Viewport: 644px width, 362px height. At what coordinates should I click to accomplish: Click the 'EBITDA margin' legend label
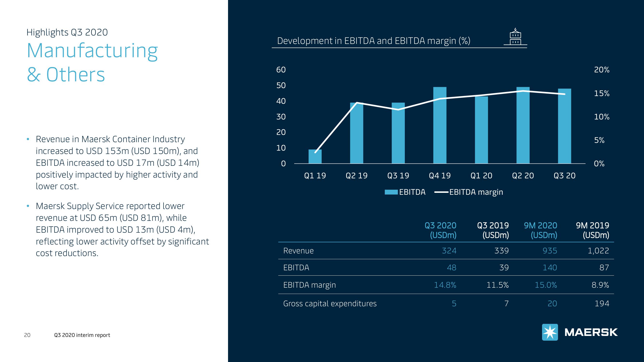(x=476, y=192)
